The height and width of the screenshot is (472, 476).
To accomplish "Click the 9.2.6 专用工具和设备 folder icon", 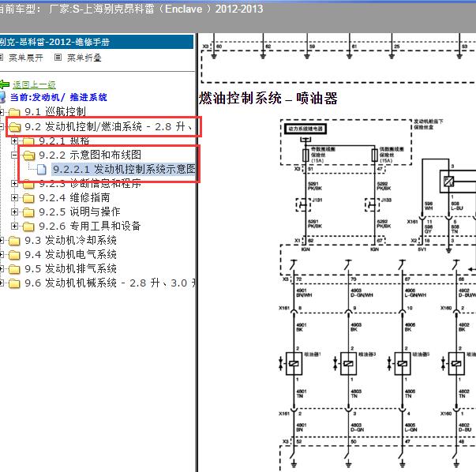I will 28,227.
